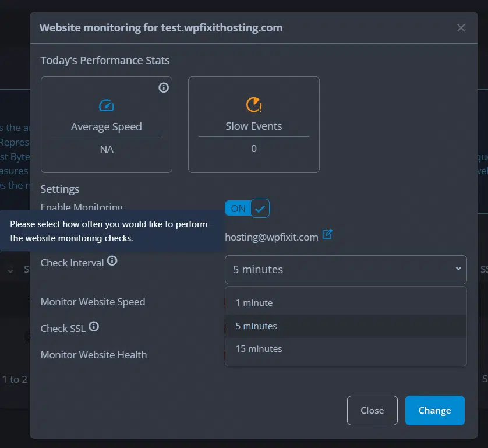488x448 pixels.
Task: Click the Close button
Action: [372, 410]
